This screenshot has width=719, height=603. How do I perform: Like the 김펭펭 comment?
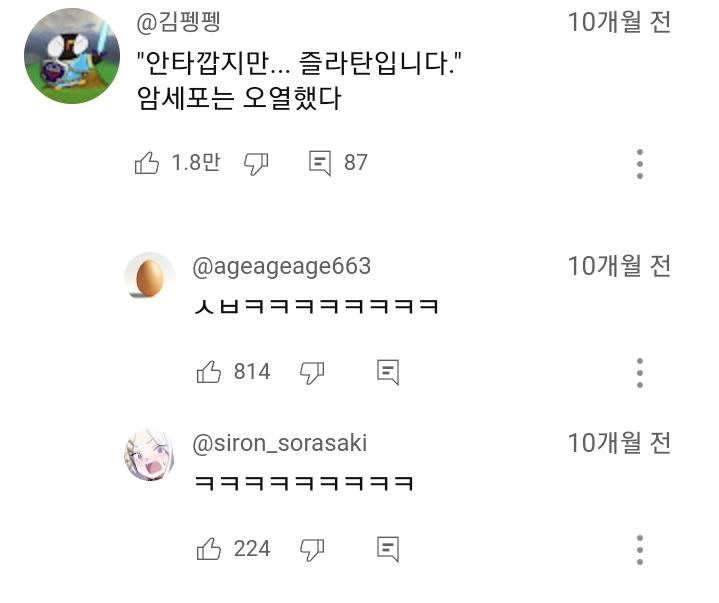point(147,163)
